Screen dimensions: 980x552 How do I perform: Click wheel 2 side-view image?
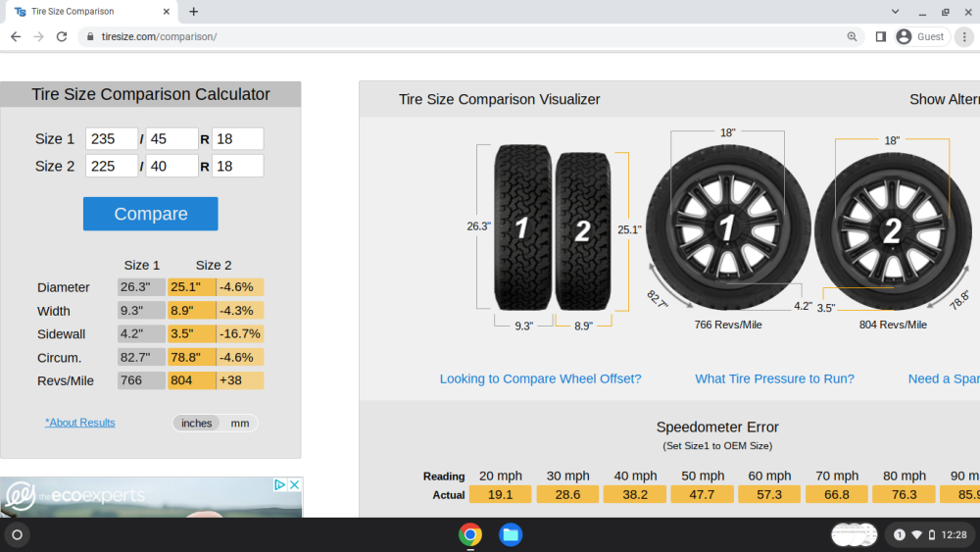(893, 231)
